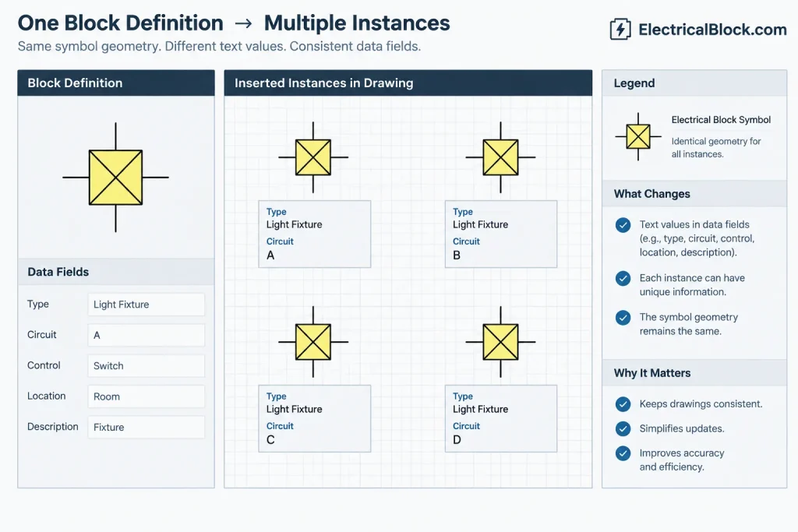Select the large yellow block definition symbol
Image resolution: width=798 pixels, height=532 pixels.
point(115,178)
